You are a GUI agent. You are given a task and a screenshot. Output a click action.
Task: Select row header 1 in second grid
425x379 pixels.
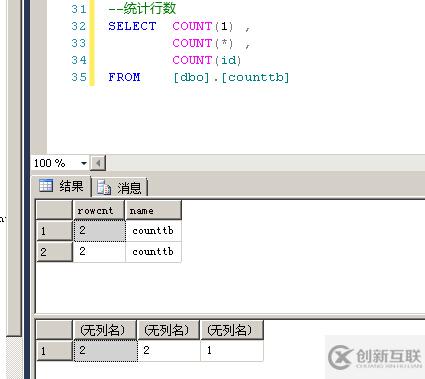54,351
